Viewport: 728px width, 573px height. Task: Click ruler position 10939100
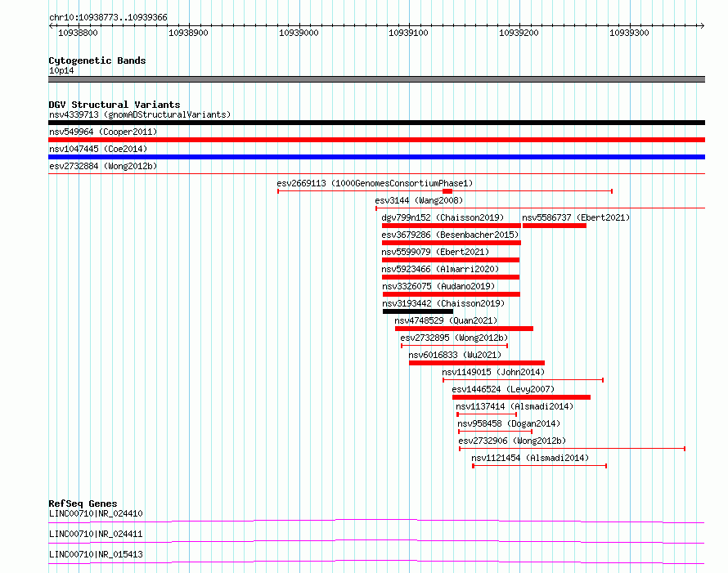(x=408, y=33)
